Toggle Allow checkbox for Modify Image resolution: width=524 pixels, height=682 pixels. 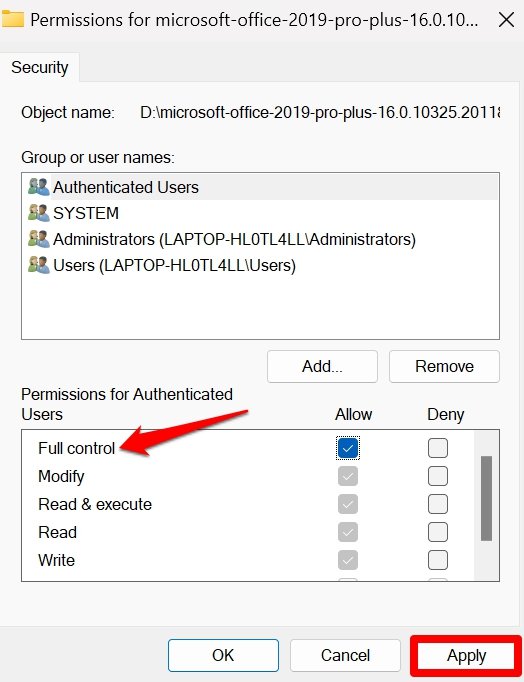pos(348,476)
